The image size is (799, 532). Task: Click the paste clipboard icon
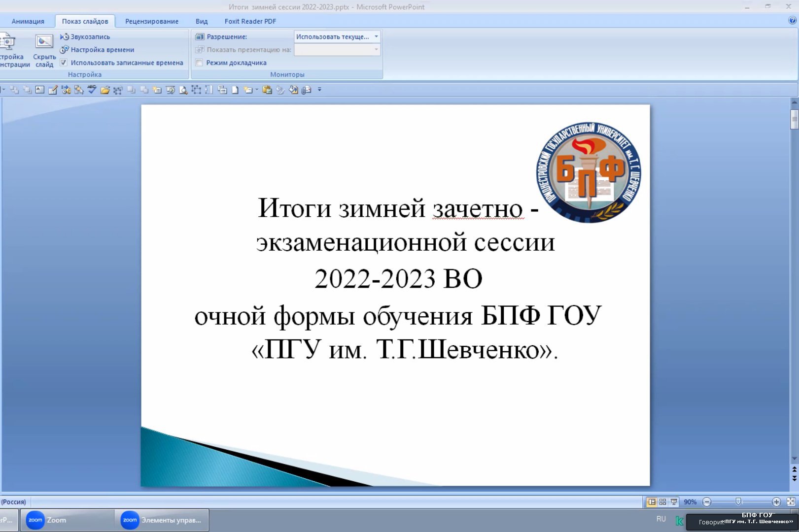coord(267,90)
